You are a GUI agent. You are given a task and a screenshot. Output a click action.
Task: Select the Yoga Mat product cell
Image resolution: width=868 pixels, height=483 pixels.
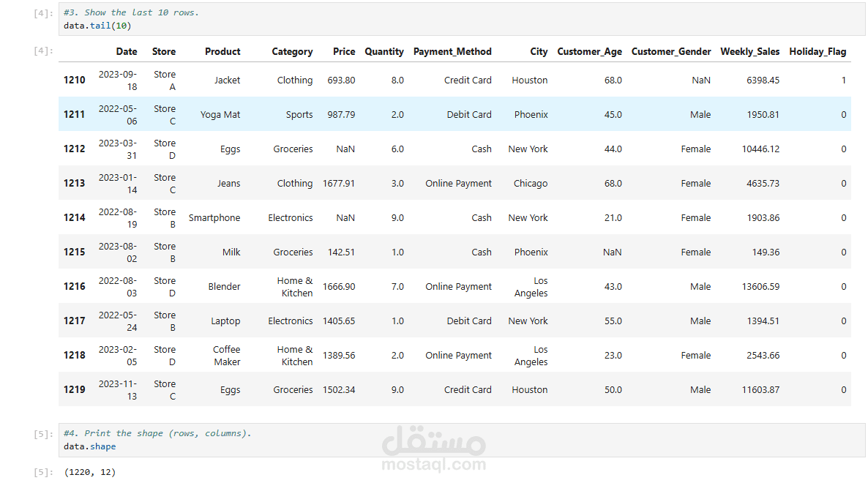click(220, 115)
